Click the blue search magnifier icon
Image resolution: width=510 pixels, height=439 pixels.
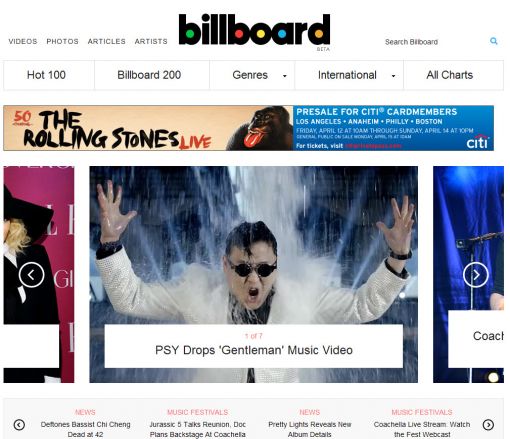point(494,41)
